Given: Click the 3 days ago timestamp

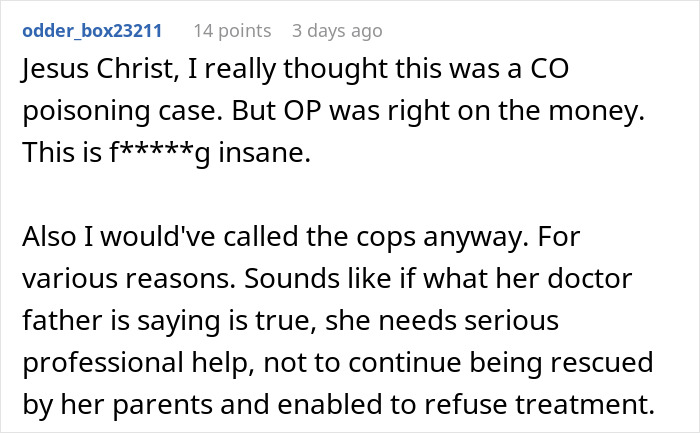Looking at the screenshot, I should (x=337, y=31).
